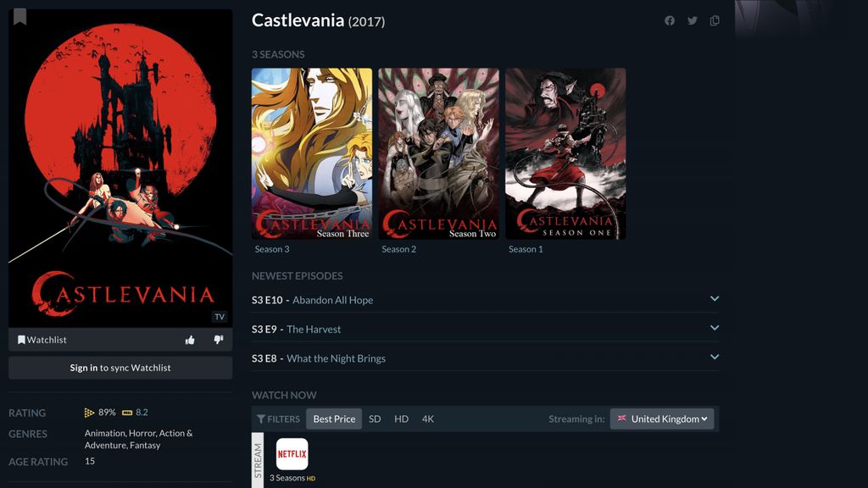Share the page via the Facebook icon
Image resolution: width=868 pixels, height=488 pixels.
click(x=670, y=20)
